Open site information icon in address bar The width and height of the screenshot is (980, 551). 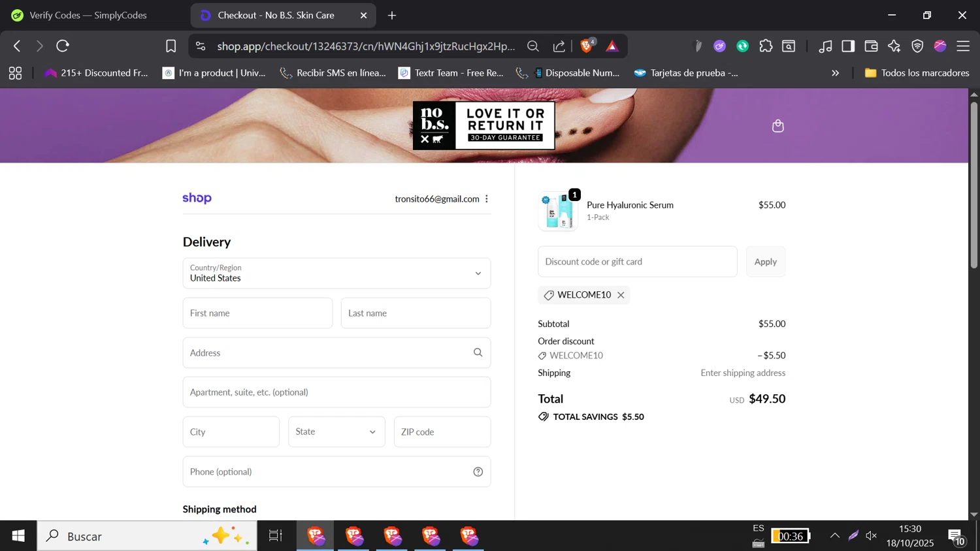[x=201, y=46]
